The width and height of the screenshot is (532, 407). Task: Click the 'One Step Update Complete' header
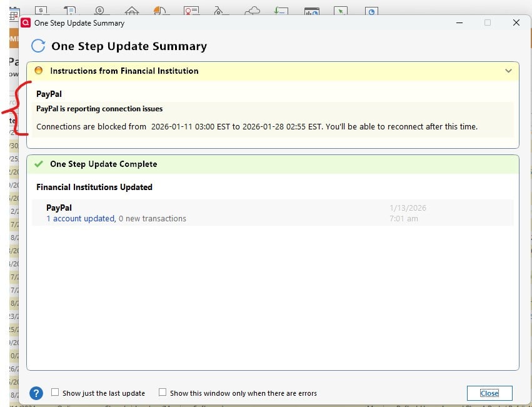[x=104, y=164]
